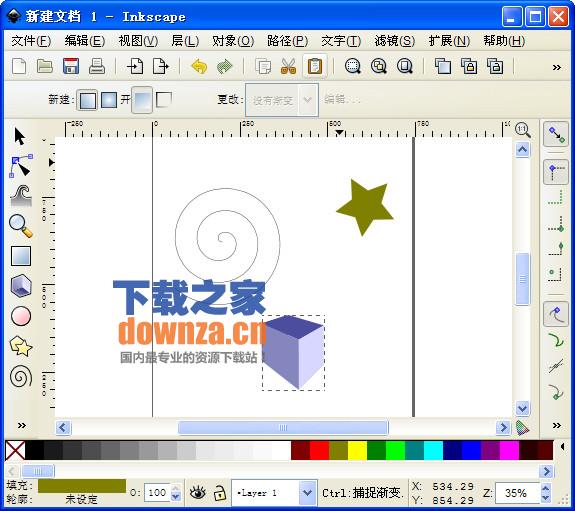Increase zoom with stepper up arrow
The width and height of the screenshot is (575, 511).
coord(546,488)
